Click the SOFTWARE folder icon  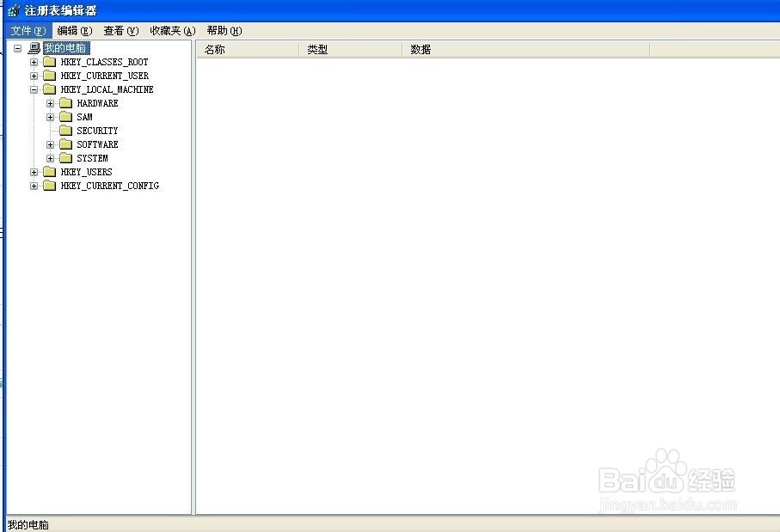(65, 144)
